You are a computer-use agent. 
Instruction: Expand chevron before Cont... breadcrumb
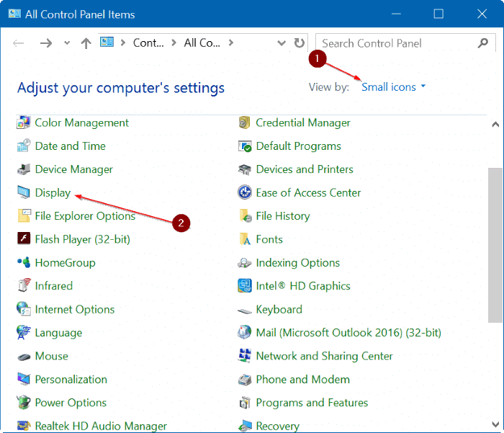click(123, 43)
